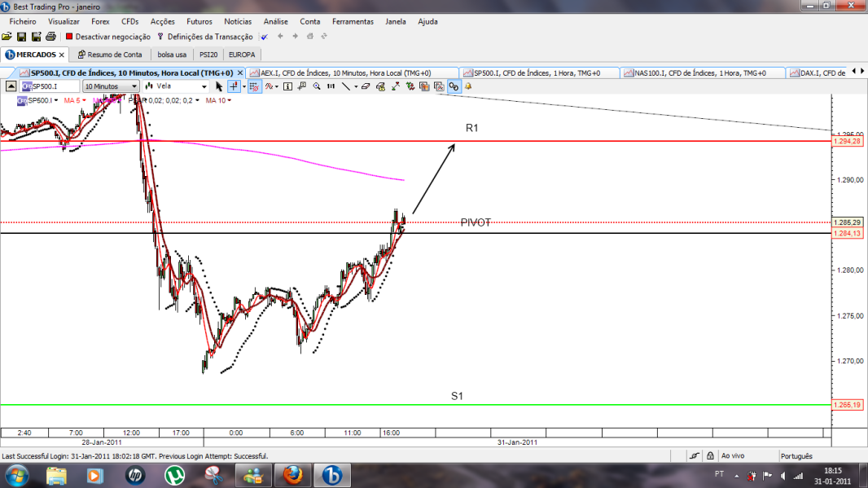The width and height of the screenshot is (868, 488).
Task: Expand the MA 5 indicator dropdown
Action: pos(84,101)
